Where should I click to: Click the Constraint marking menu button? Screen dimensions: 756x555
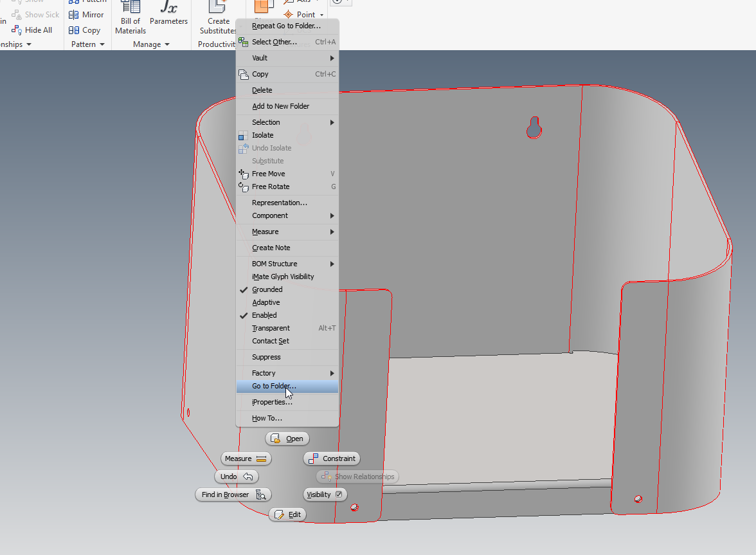332,459
